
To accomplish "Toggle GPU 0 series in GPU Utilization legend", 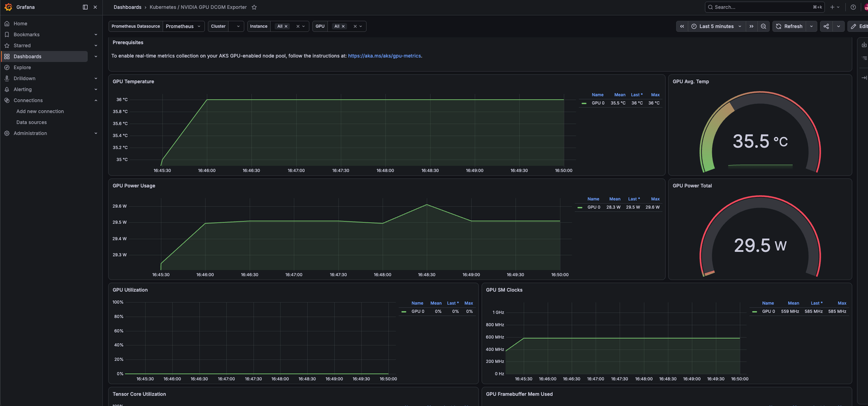I will (x=418, y=312).
